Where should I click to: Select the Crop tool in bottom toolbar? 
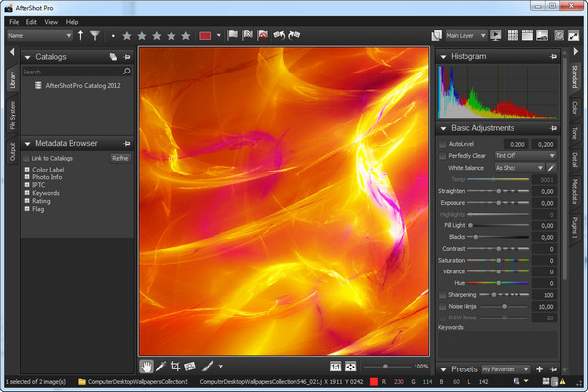pos(174,367)
